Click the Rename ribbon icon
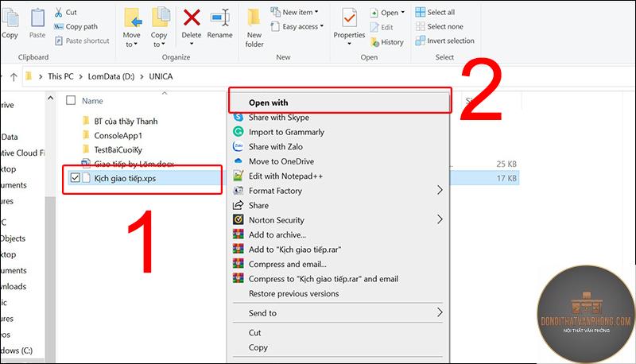The width and height of the screenshot is (636, 364). pyautogui.click(x=220, y=17)
